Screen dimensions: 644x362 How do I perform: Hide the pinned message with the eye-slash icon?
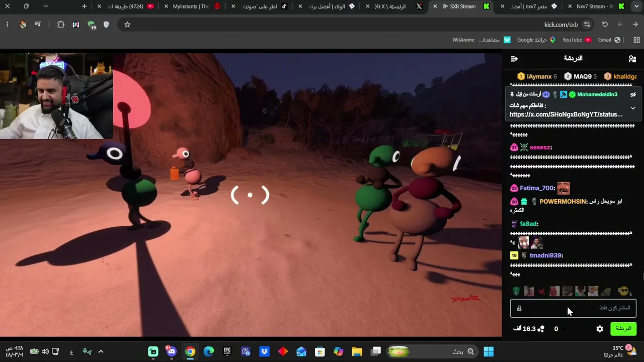coord(633,95)
